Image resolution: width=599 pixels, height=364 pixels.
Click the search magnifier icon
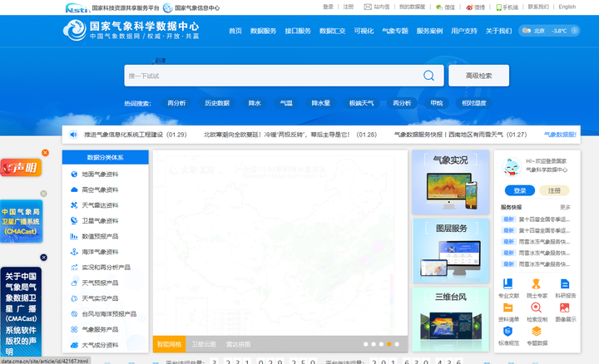click(428, 76)
